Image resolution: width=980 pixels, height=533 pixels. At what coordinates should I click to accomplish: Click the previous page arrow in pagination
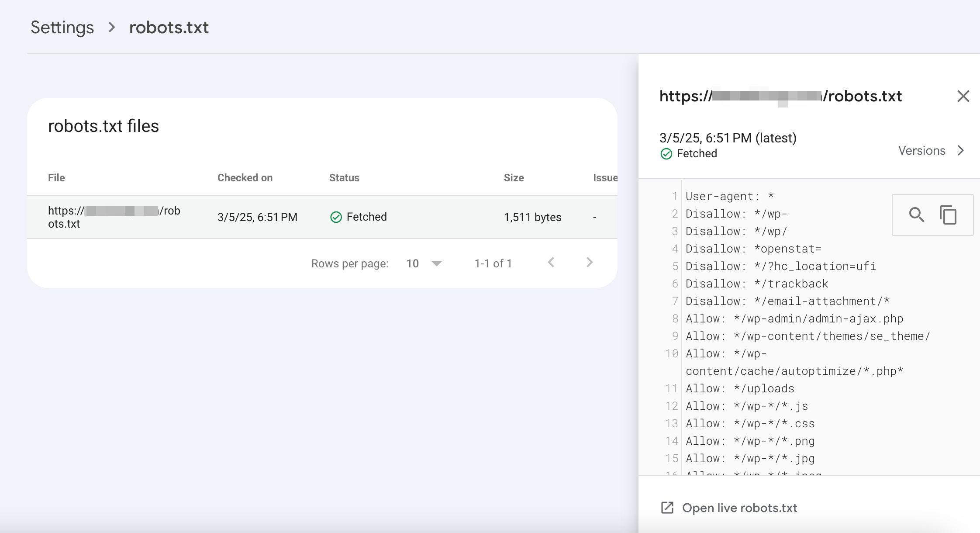pyautogui.click(x=552, y=263)
